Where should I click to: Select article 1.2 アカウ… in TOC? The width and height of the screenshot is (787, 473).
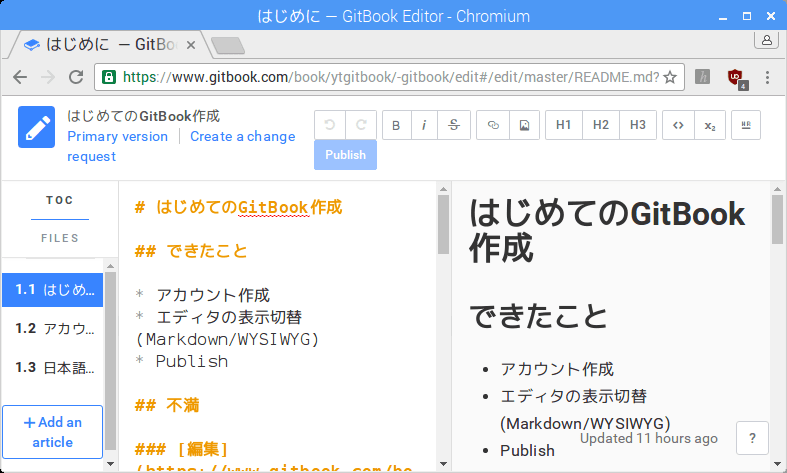tap(53, 329)
